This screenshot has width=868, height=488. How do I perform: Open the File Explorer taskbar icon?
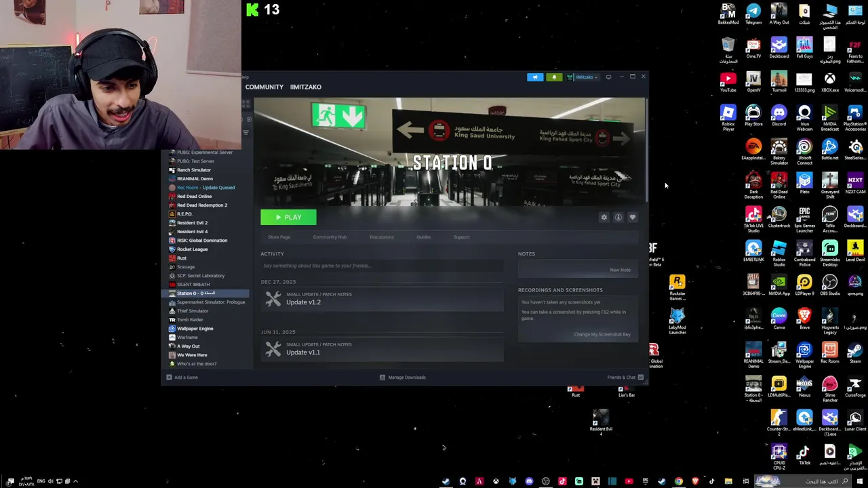728,482
